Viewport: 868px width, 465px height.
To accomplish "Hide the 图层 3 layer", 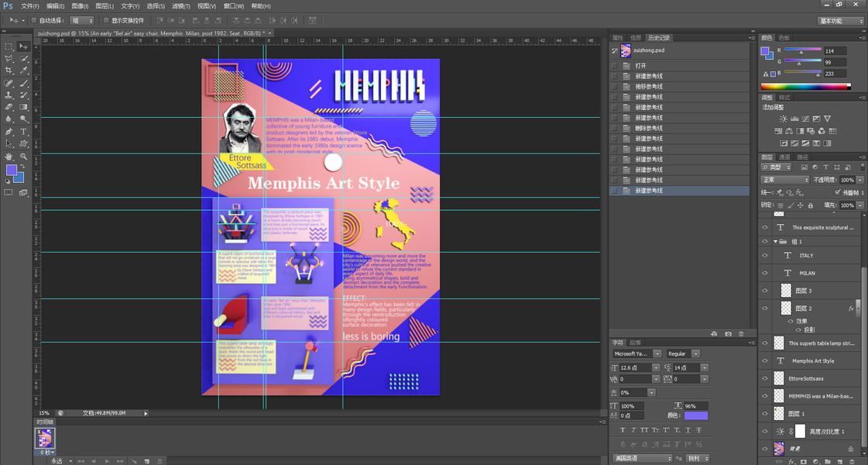I will click(765, 291).
